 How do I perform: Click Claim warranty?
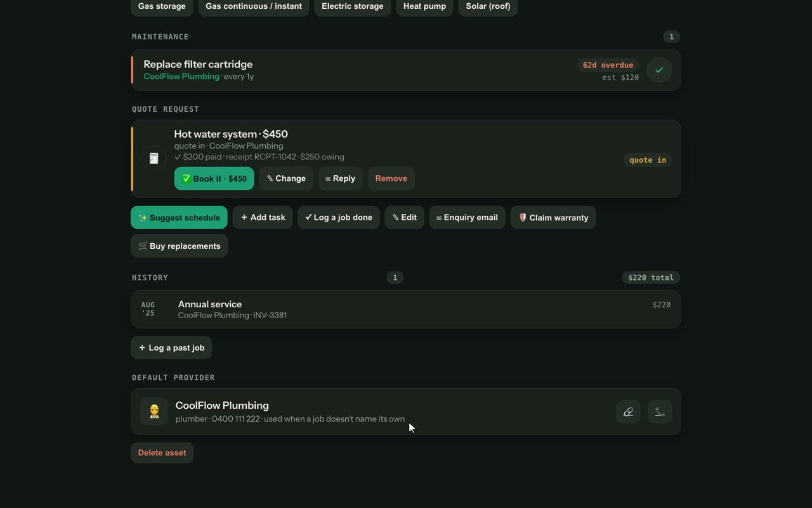(x=553, y=217)
